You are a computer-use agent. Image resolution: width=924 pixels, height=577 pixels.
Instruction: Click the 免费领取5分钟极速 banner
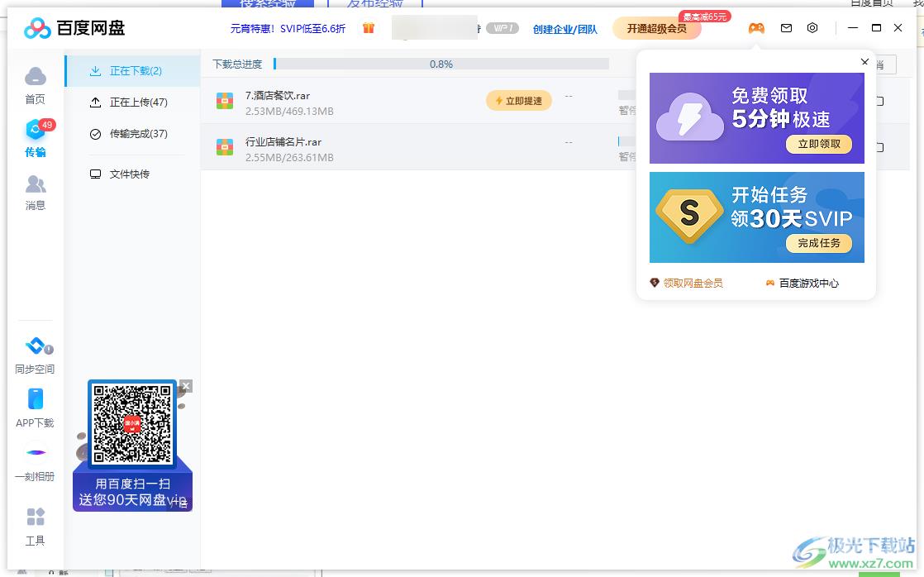757,118
